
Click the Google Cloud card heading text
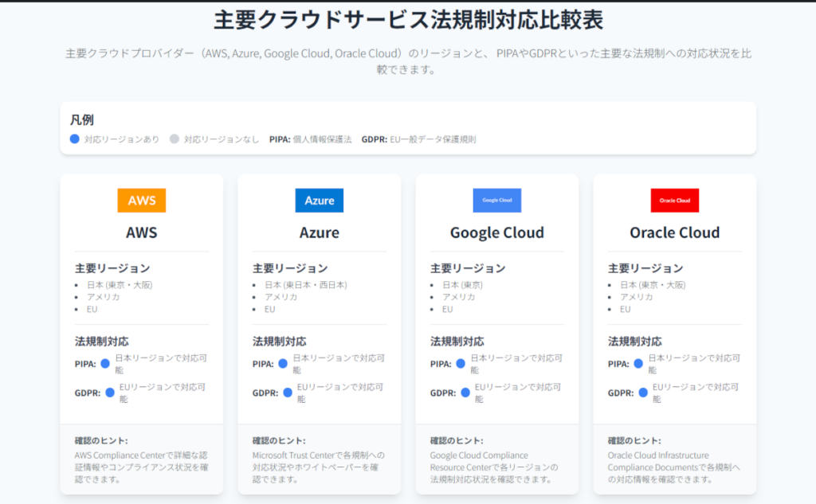497,232
